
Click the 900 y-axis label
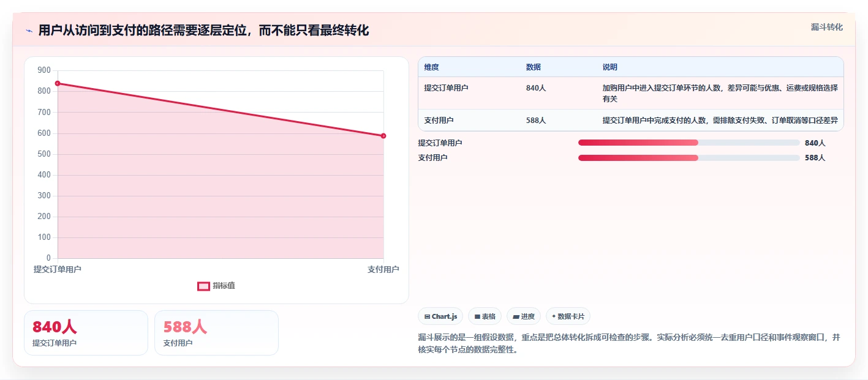tap(44, 70)
